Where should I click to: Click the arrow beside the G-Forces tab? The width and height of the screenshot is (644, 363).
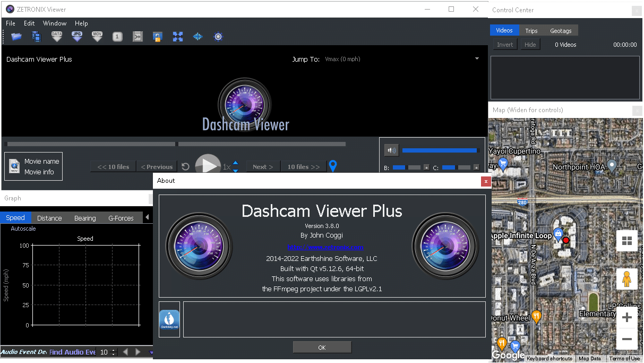tap(147, 217)
